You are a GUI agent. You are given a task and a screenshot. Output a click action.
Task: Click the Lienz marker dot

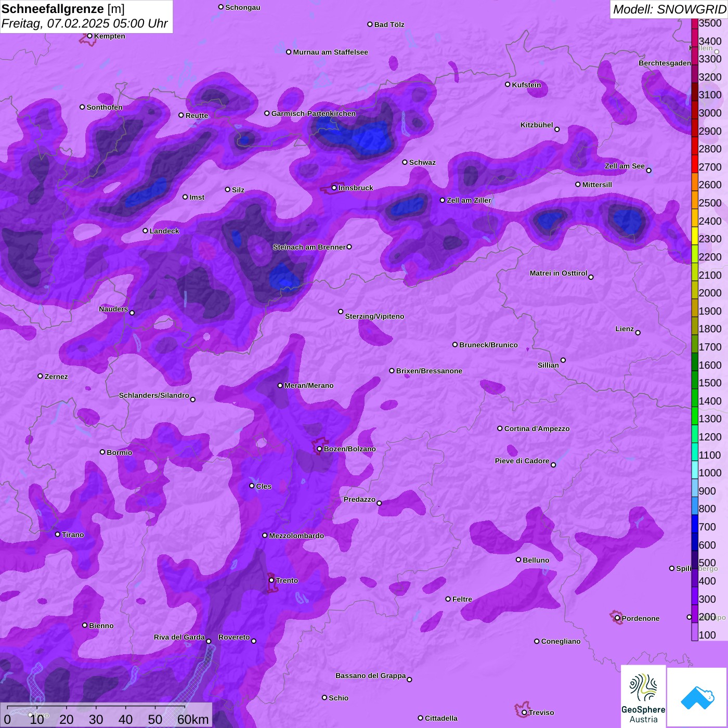(x=638, y=333)
